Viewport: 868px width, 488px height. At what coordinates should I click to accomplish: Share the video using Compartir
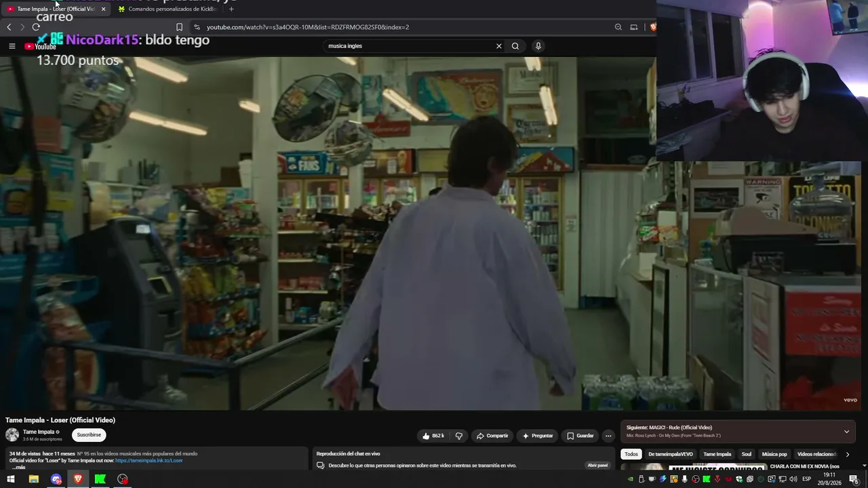[x=492, y=436]
